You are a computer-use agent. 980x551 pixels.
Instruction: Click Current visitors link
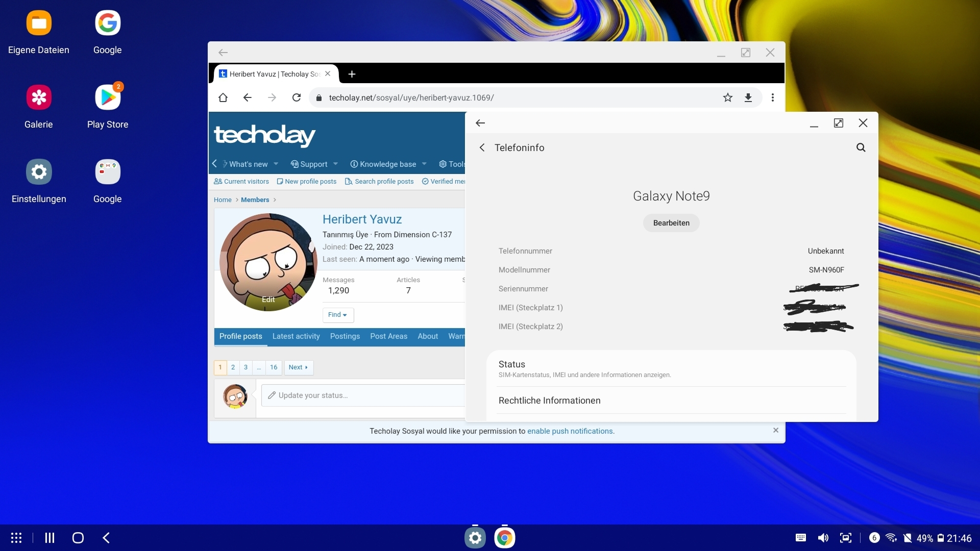(241, 181)
